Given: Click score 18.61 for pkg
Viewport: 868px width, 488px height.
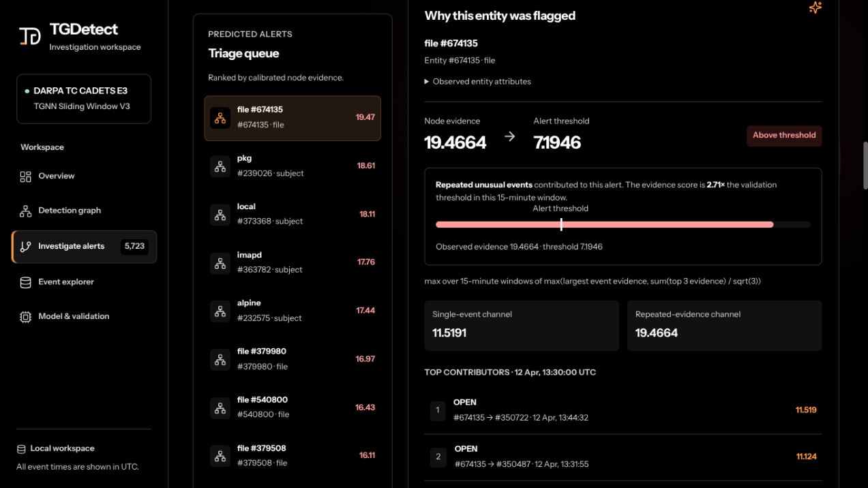Looking at the screenshot, I should coord(365,166).
